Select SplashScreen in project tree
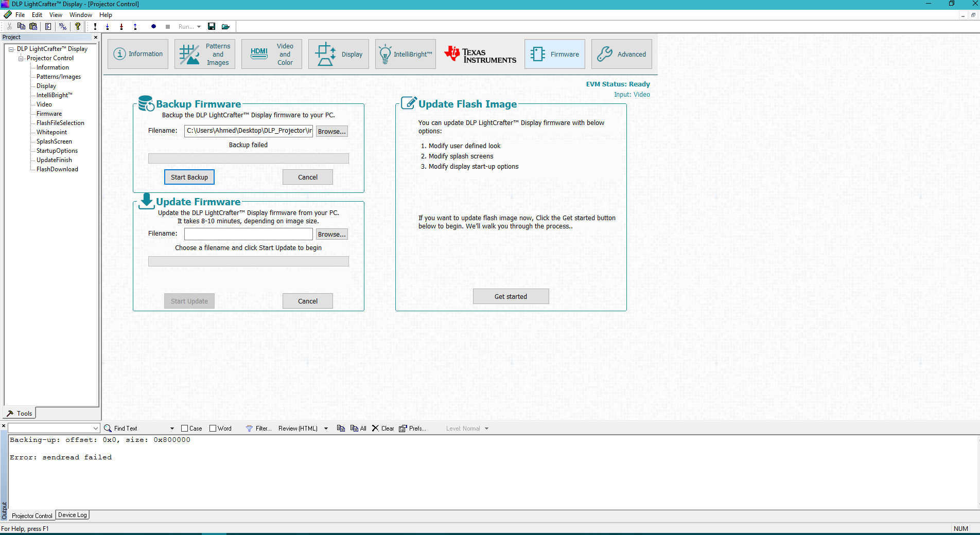The width and height of the screenshot is (980, 535). click(x=54, y=141)
